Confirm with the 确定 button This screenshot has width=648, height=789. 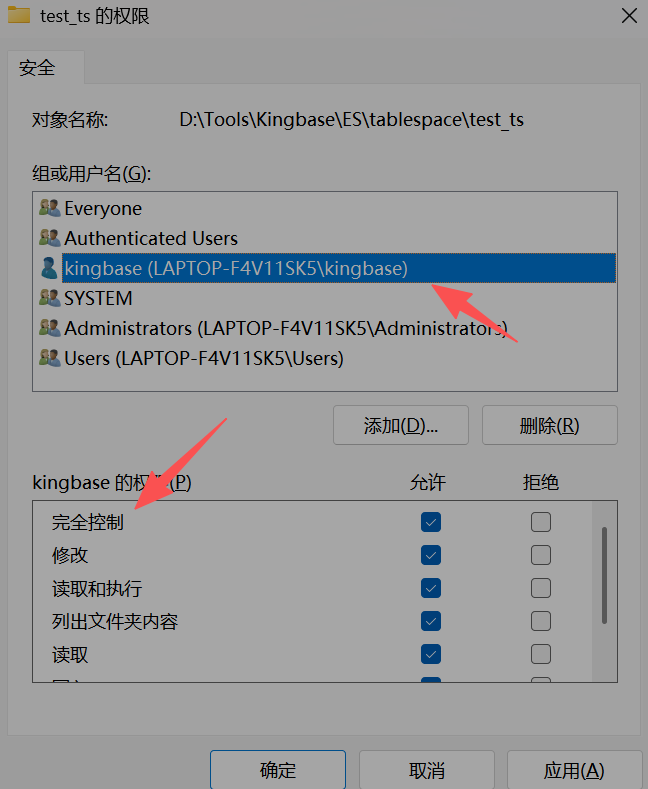[x=278, y=770]
